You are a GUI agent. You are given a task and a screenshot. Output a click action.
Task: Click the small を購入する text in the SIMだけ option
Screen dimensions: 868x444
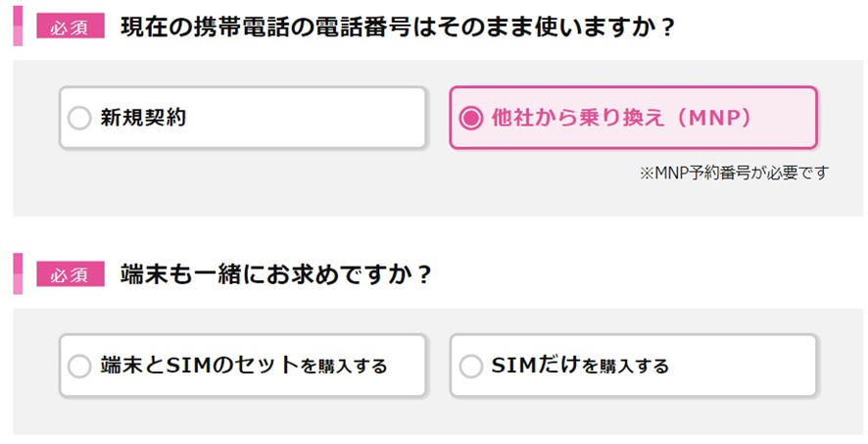coord(625,368)
